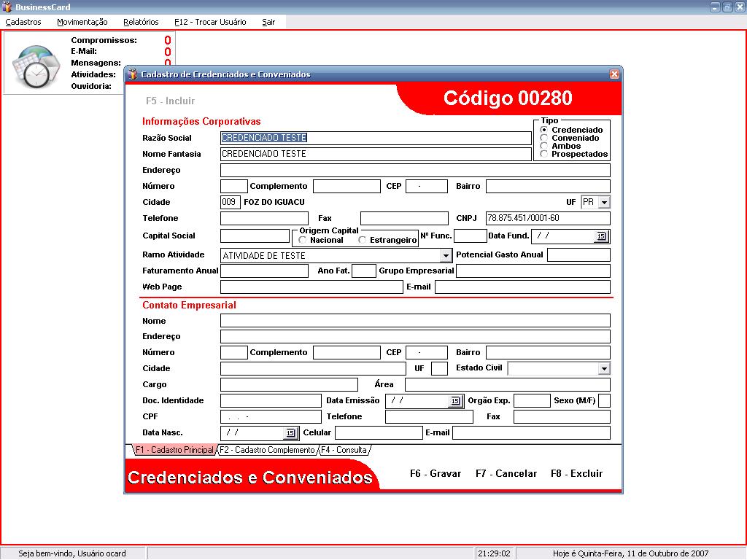
Task: Click the Cadastro dialog title bar icon
Action: click(133, 74)
